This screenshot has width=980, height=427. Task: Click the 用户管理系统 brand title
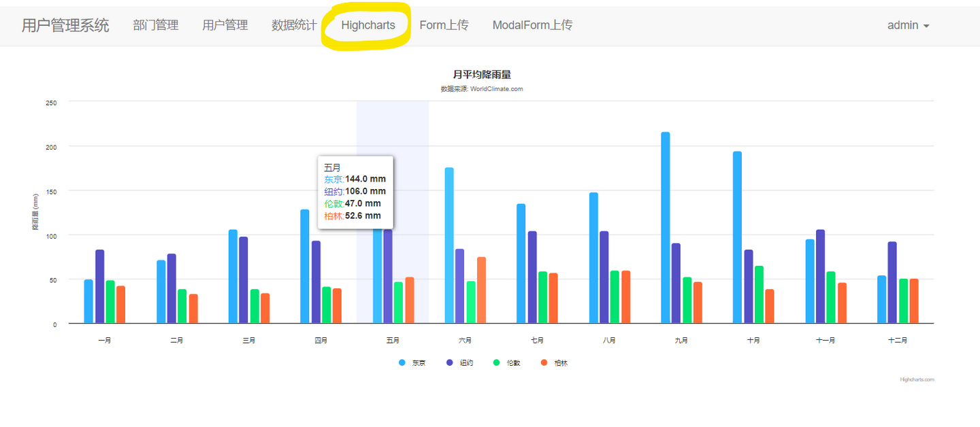pyautogui.click(x=65, y=24)
